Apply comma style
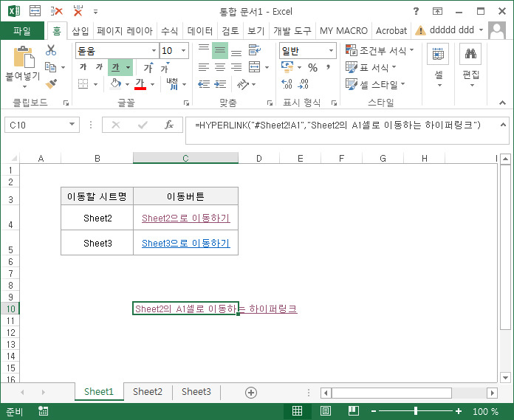 tap(328, 67)
